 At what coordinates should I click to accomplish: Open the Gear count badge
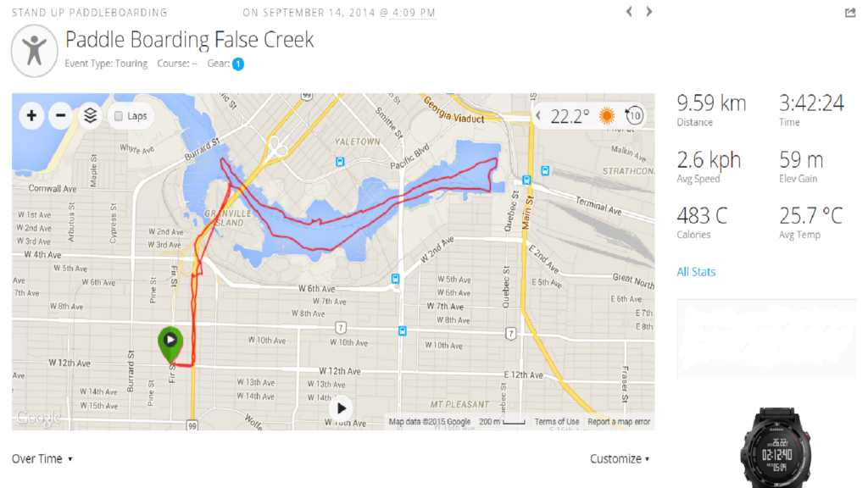238,64
